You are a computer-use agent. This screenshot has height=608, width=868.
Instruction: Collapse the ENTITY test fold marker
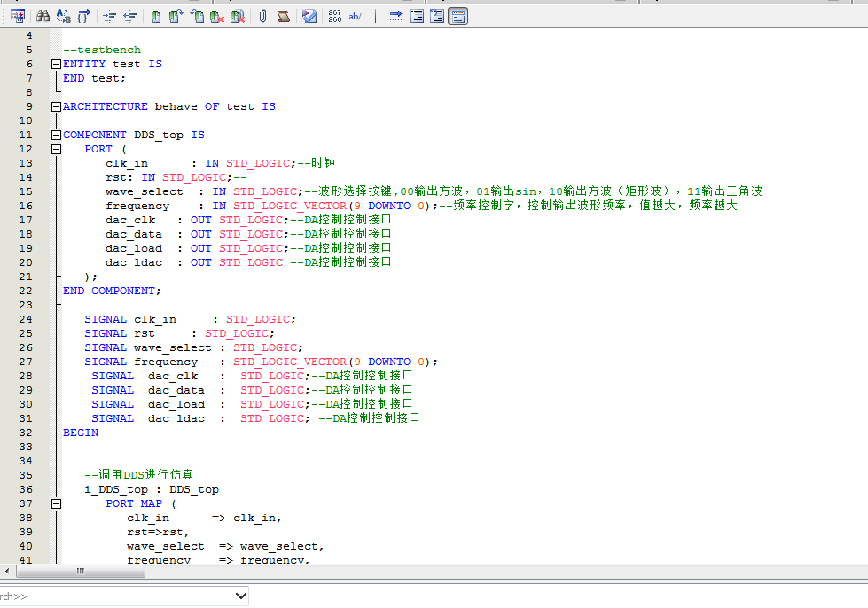pyautogui.click(x=57, y=64)
